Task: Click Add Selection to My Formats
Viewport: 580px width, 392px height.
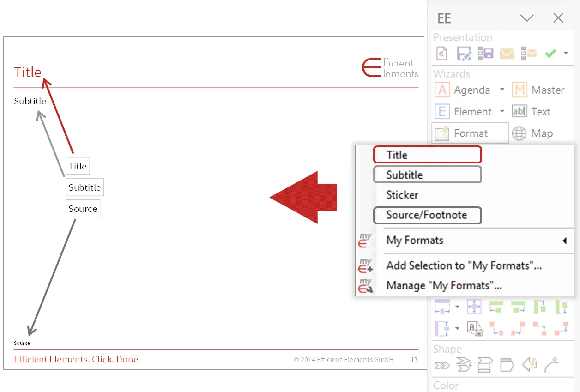Action: click(464, 265)
